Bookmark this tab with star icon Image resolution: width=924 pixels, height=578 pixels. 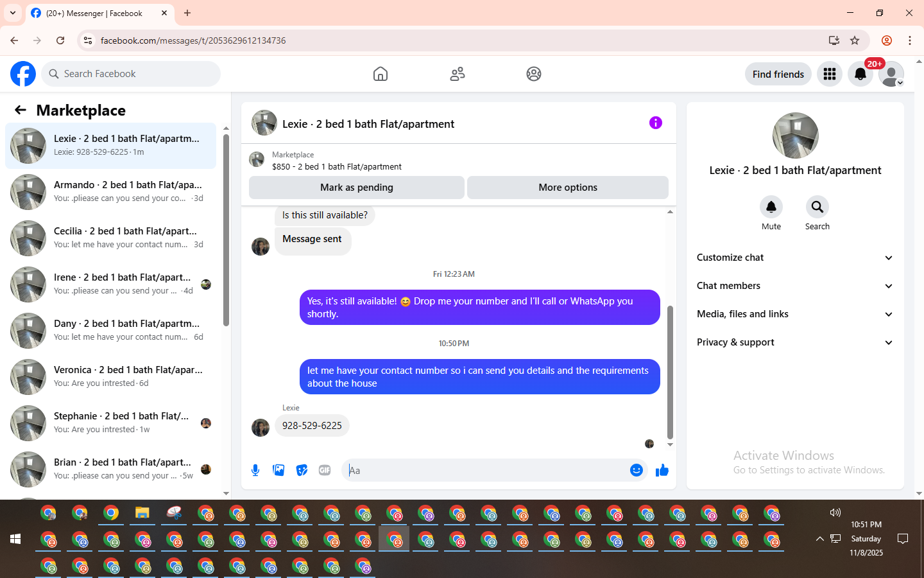tap(855, 40)
